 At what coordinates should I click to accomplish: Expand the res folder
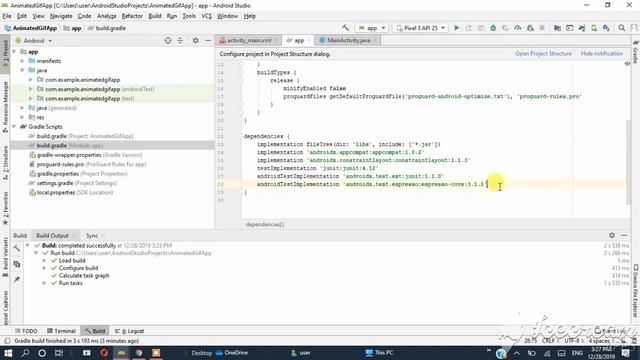(22, 118)
